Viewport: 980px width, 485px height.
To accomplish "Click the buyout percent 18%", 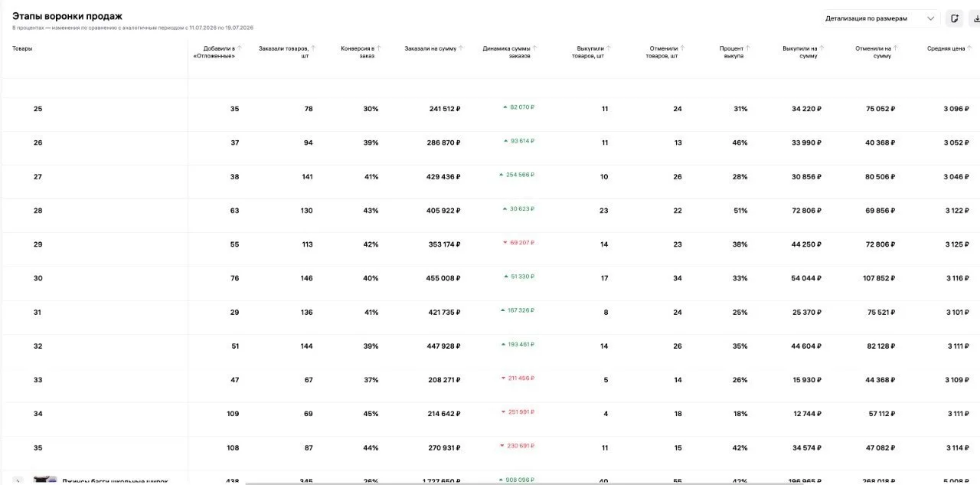I will pyautogui.click(x=740, y=414).
